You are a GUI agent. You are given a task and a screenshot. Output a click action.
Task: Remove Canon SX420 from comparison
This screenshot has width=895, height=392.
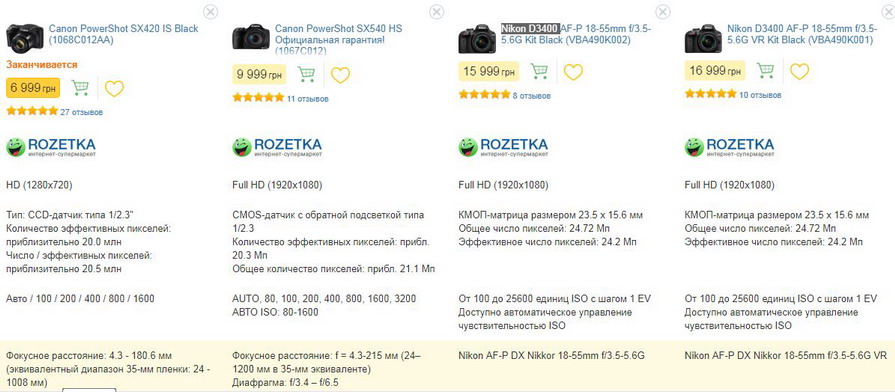(x=211, y=11)
